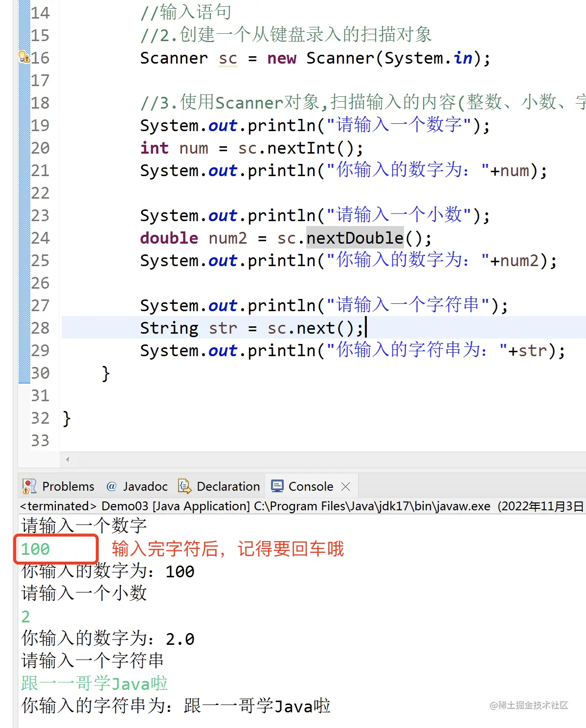
Task: Place cursor on the 'nextDouble' method call
Action: [x=355, y=238]
